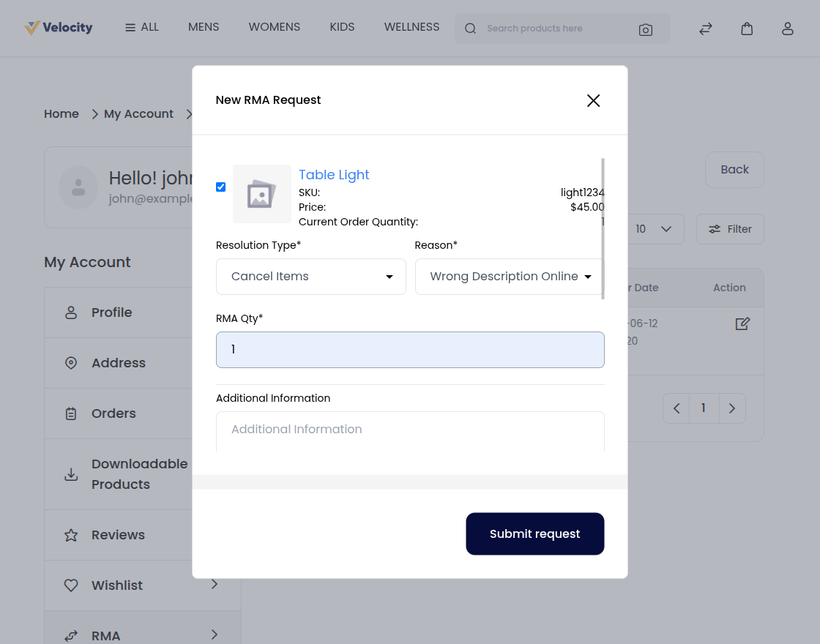Click the modal's vertical scrollbar
The height and width of the screenshot is (644, 820).
(603, 229)
